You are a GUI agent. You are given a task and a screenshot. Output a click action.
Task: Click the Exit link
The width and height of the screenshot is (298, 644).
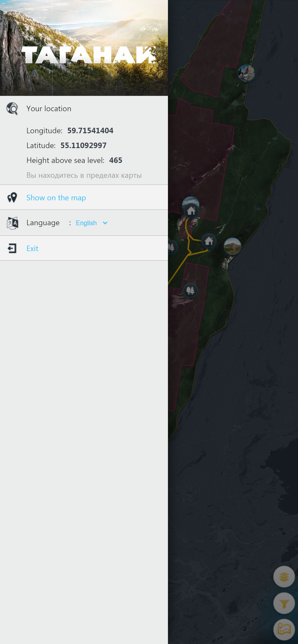click(32, 249)
